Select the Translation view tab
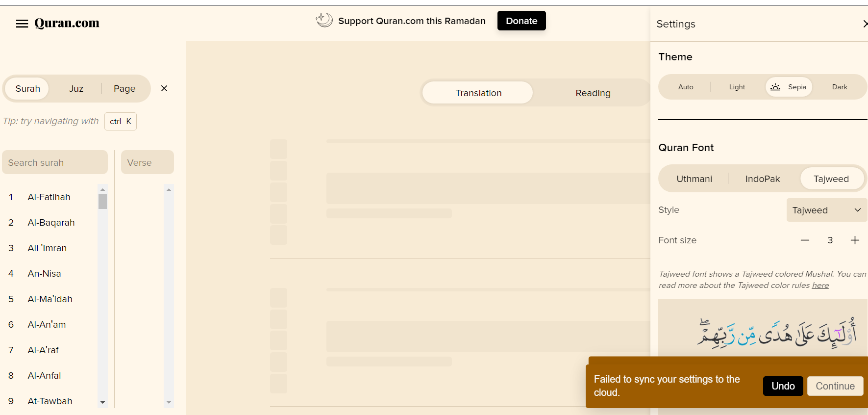 point(478,93)
